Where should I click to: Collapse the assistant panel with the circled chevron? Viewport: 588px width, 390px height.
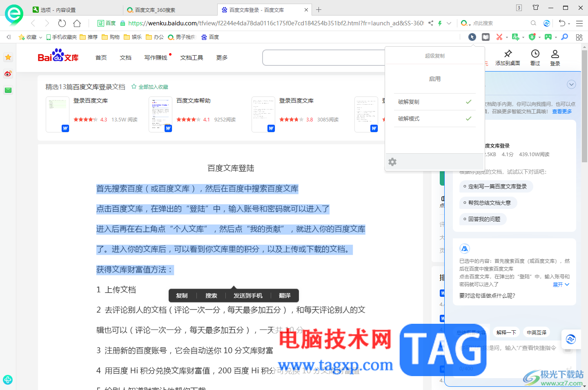coord(571,85)
